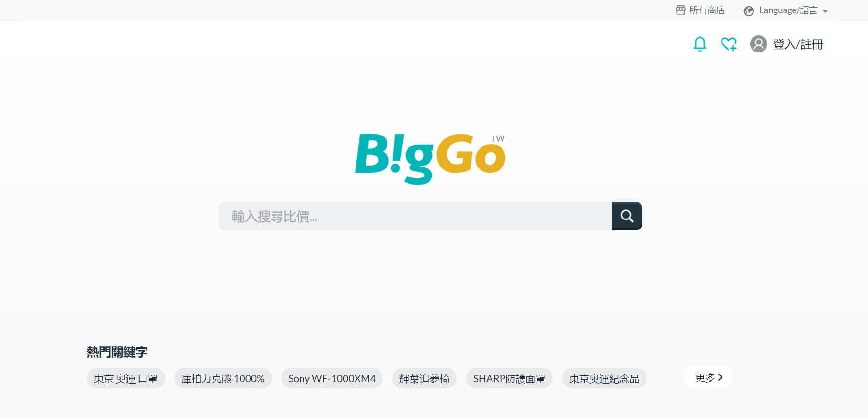
Task: Open the wishlist heart icon
Action: pyautogui.click(x=729, y=44)
